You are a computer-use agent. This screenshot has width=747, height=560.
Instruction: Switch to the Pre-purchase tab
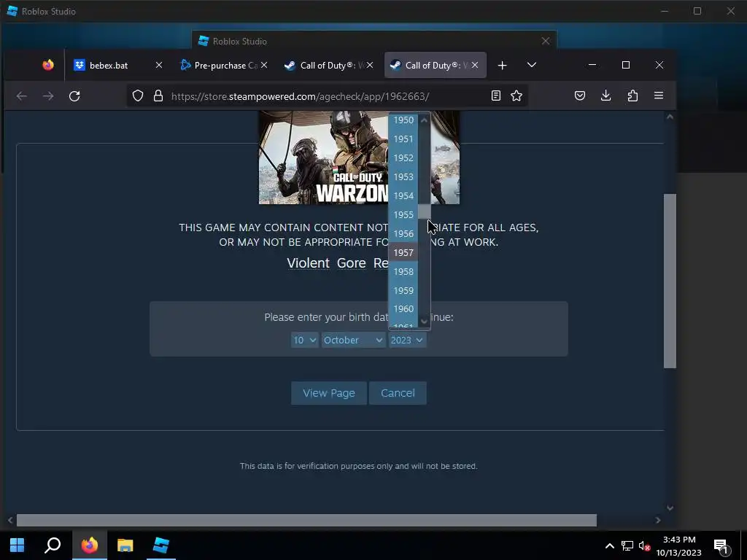click(224, 65)
